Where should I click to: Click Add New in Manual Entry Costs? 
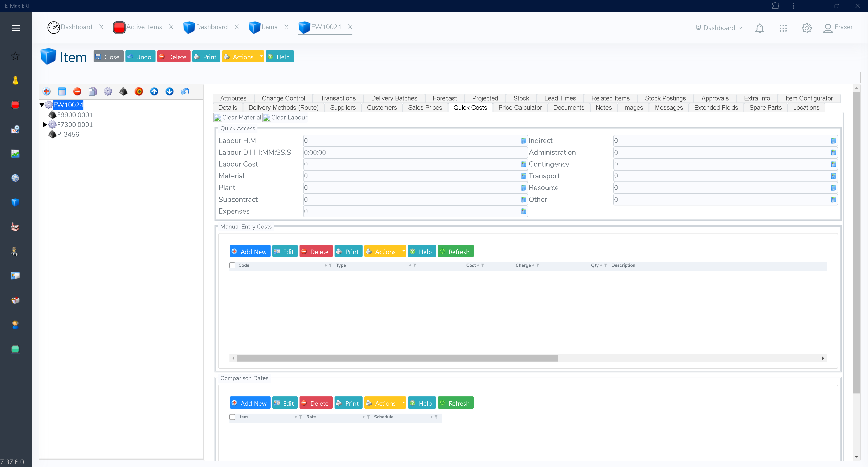click(x=250, y=252)
